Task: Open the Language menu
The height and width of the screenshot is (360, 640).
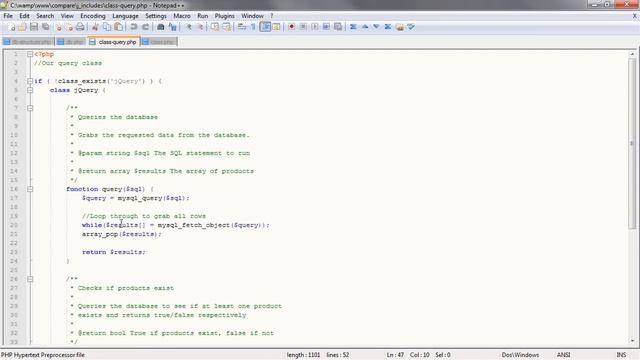Action: click(x=125, y=16)
